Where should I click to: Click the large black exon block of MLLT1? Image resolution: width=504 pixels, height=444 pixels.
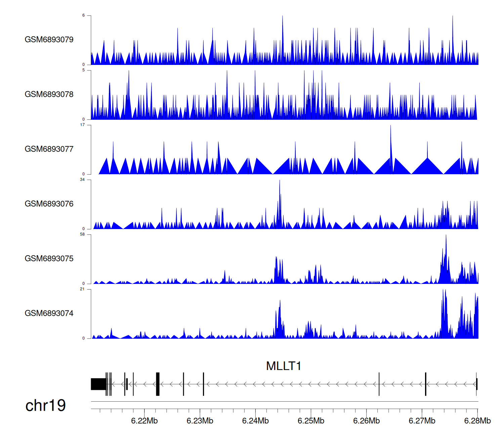click(x=98, y=384)
